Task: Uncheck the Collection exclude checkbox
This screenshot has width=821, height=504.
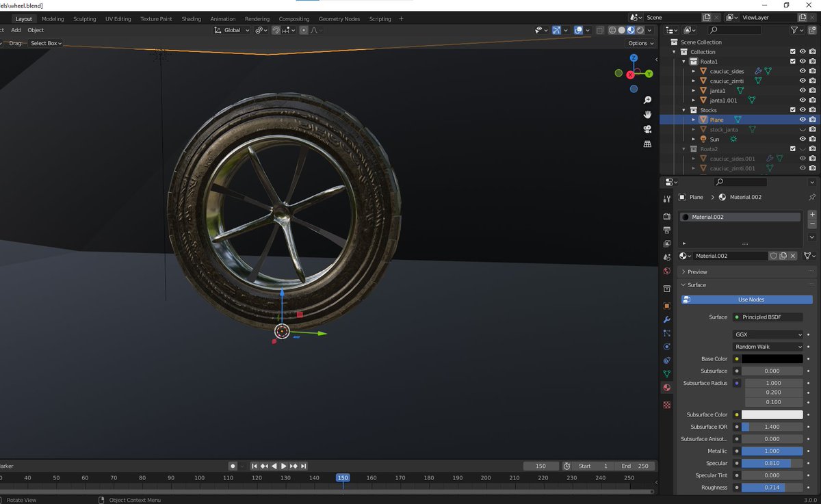Action: [x=793, y=51]
